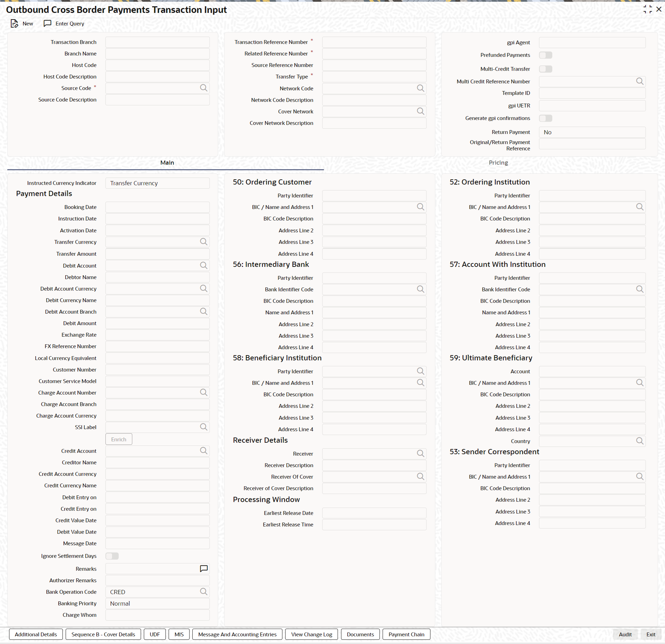Viewport: 665px width, 644px height.
Task: Enable the Multi-Credit Transfer switch
Action: coord(546,69)
